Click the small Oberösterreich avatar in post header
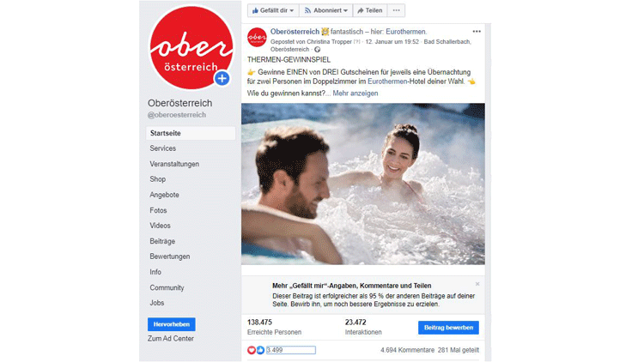This screenshot has width=644, height=362. [x=257, y=38]
